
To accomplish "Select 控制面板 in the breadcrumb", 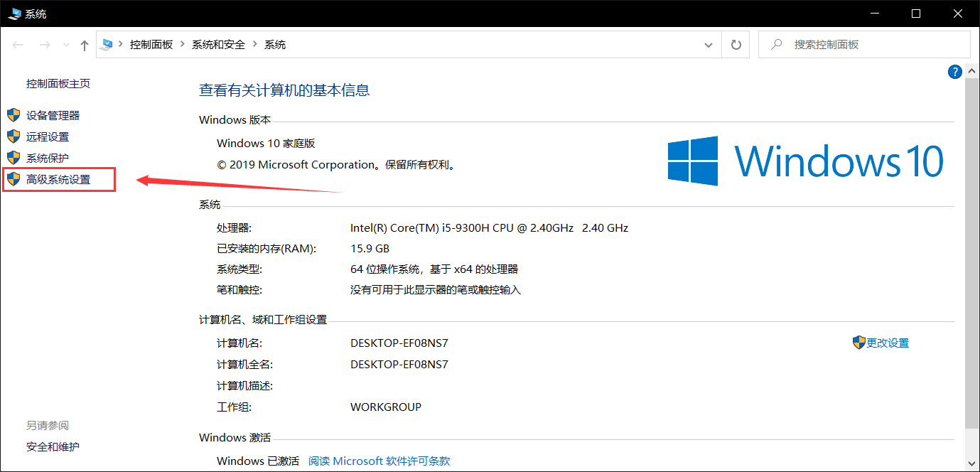I will pyautogui.click(x=151, y=44).
